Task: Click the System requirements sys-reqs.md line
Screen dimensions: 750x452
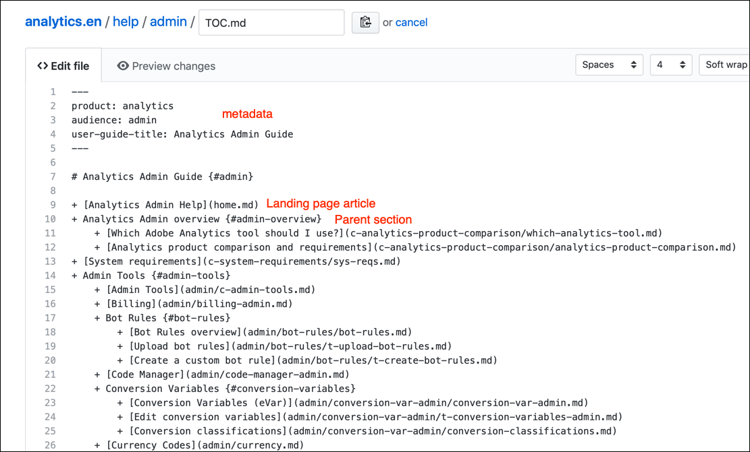Action: pos(236,261)
